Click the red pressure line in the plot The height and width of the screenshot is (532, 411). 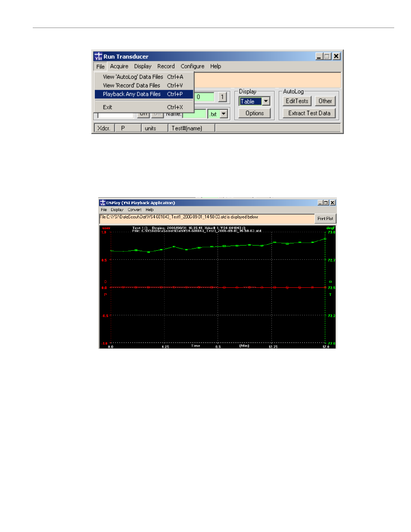pos(218,287)
